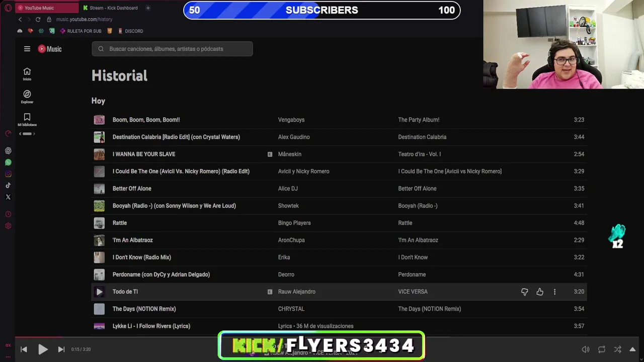The height and width of the screenshot is (362, 644).
Task: Toggle the YouTube Music hamburger menu
Action: [27, 49]
